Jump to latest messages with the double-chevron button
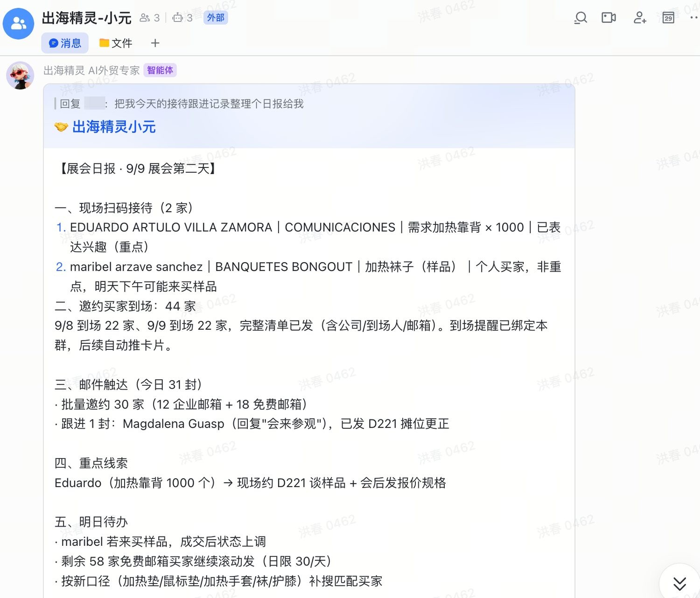Image resolution: width=700 pixels, height=598 pixels. coord(679,583)
